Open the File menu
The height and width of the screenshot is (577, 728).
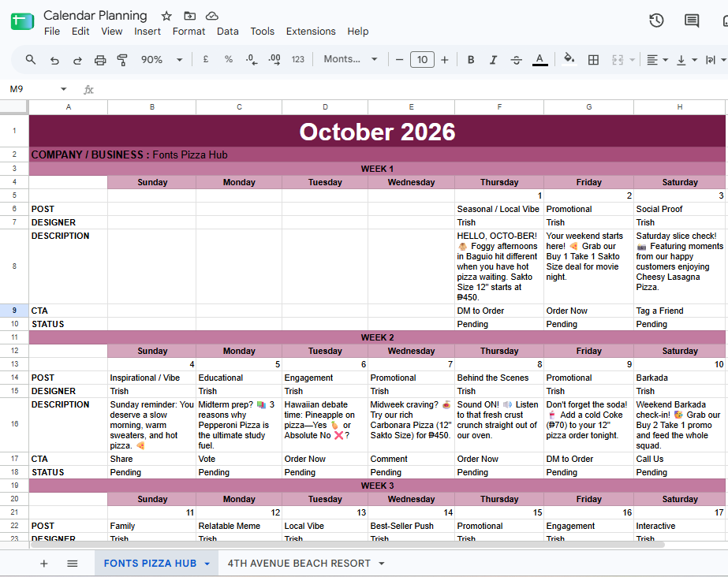click(x=52, y=31)
